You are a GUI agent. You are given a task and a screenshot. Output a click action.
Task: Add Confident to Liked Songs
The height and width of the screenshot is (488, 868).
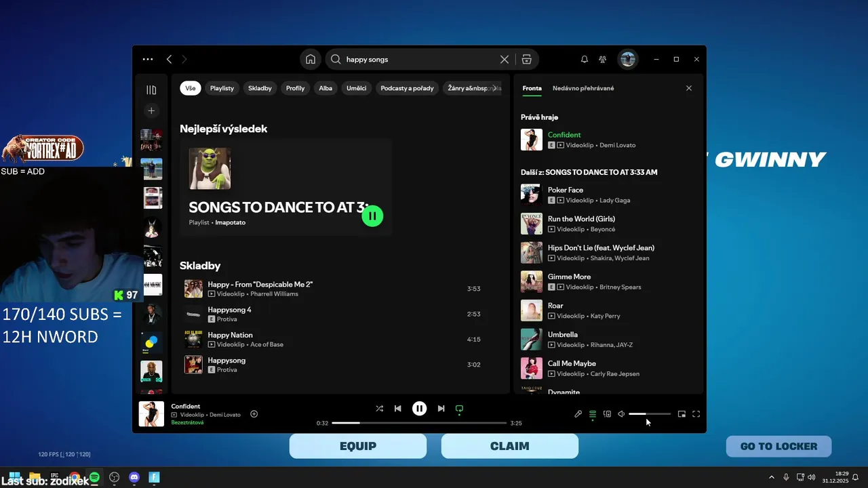point(254,414)
